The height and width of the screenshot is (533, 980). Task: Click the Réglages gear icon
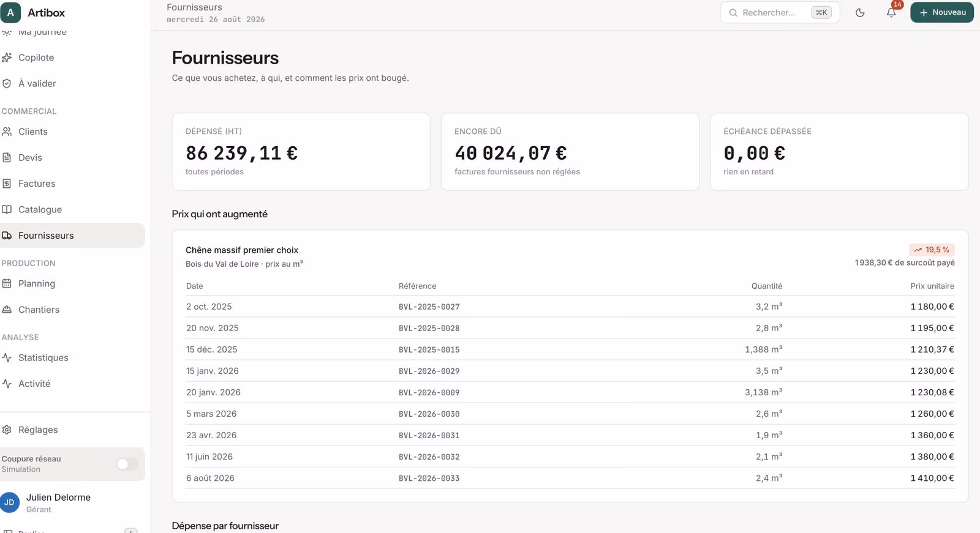(x=7, y=430)
